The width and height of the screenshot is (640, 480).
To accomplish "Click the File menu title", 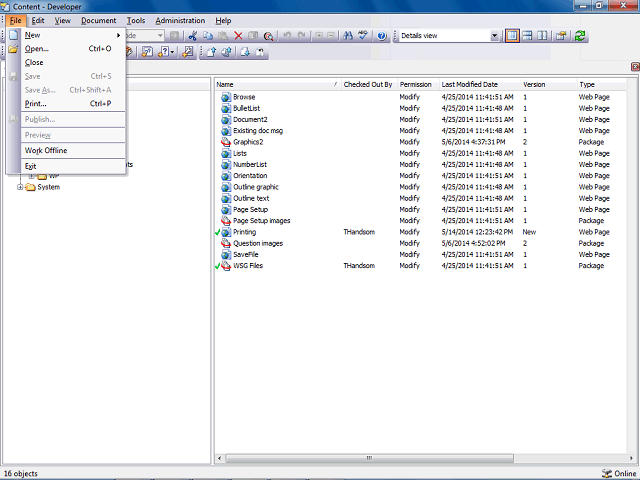I will (x=16, y=20).
